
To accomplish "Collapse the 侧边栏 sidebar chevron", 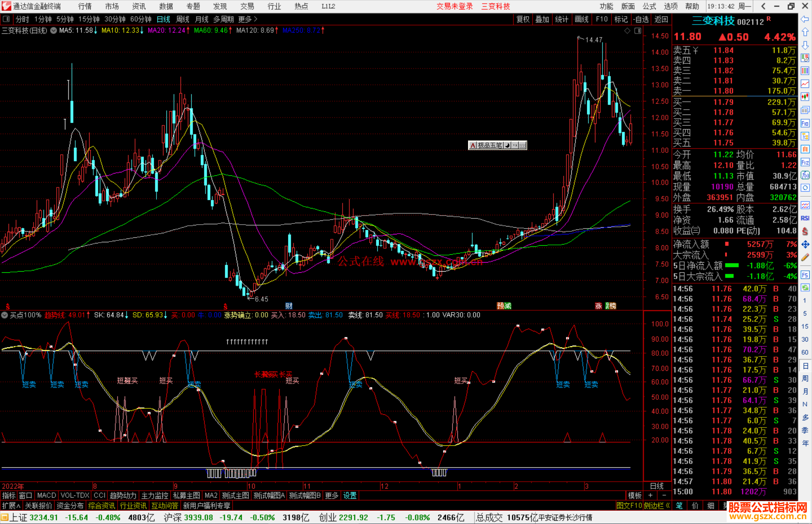I will 668,506.
